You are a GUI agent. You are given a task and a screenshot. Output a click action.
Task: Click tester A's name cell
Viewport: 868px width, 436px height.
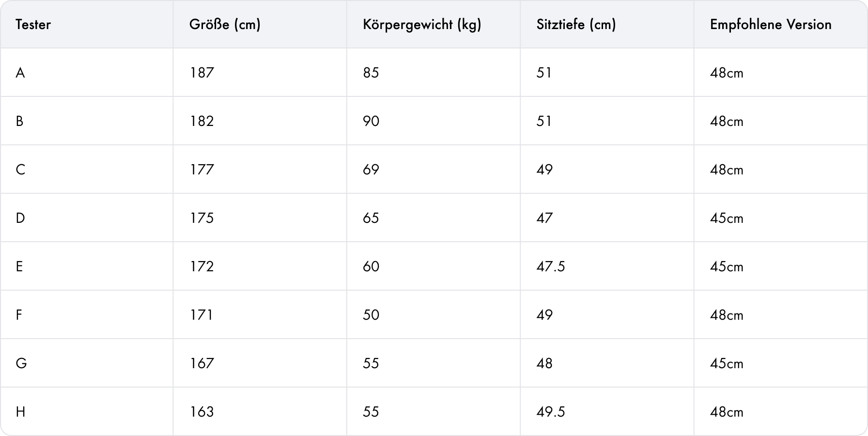(x=20, y=73)
